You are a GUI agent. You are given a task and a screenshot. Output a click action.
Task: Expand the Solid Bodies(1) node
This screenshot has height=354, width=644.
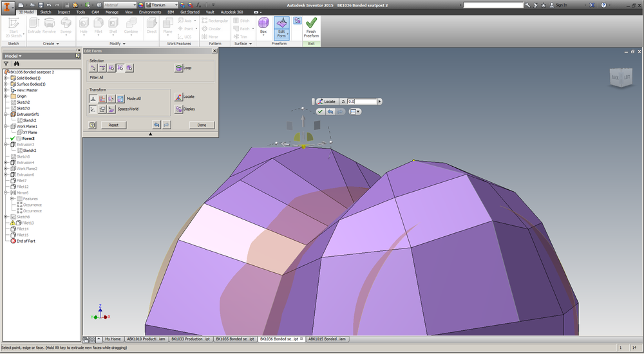[6, 78]
